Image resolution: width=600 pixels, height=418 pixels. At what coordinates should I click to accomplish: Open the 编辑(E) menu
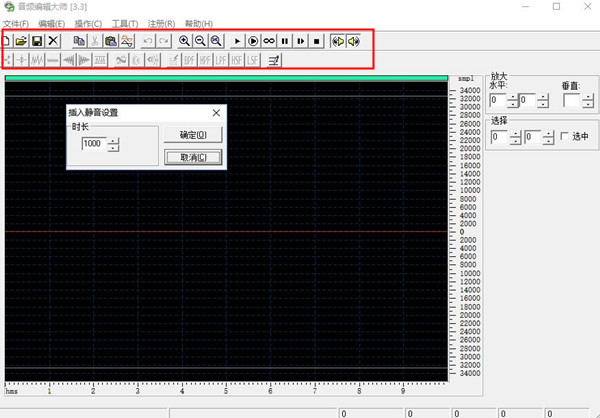pyautogui.click(x=52, y=24)
